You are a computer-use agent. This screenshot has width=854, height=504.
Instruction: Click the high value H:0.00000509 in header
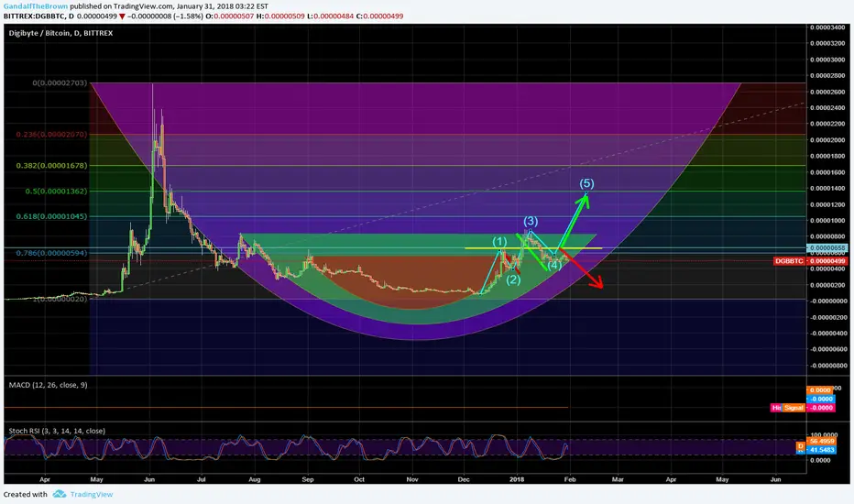pos(280,16)
